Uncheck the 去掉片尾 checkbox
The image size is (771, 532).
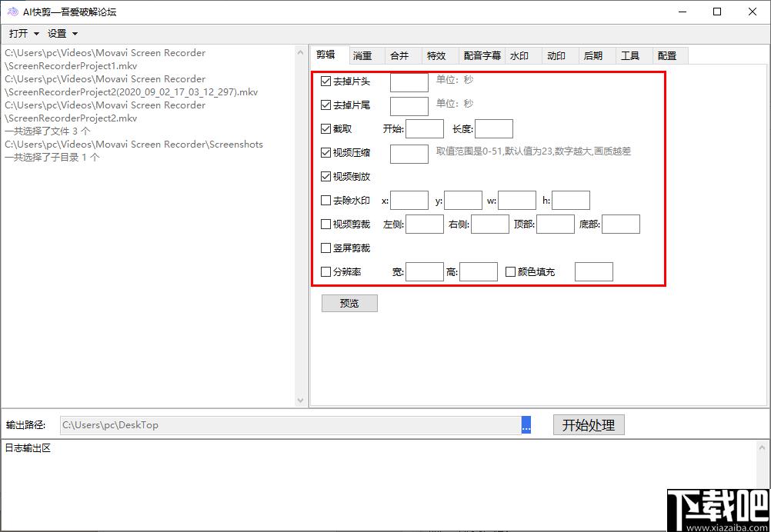click(325, 105)
